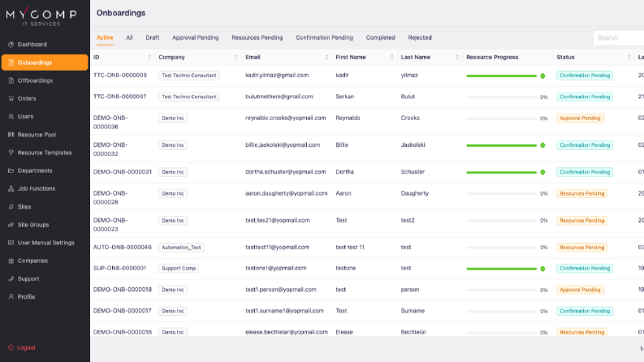
Task: Click green completion dot for Billie Jaskolski
Action: (x=542, y=145)
